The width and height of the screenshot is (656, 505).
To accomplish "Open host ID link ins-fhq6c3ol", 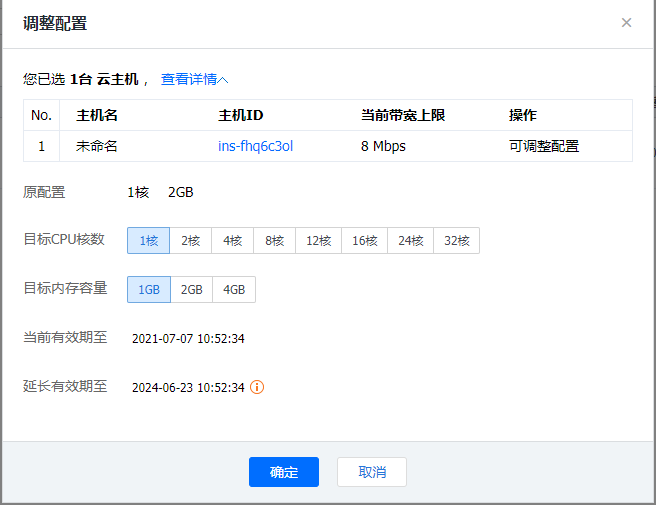I will click(255, 146).
